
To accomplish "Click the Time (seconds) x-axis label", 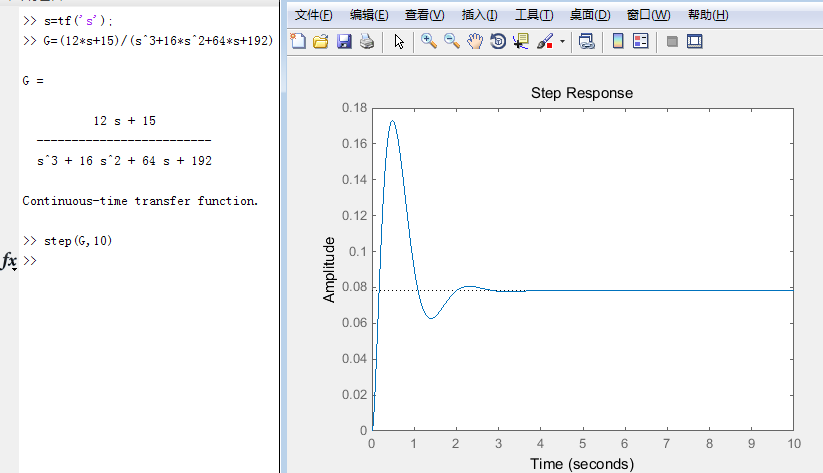I will [582, 464].
